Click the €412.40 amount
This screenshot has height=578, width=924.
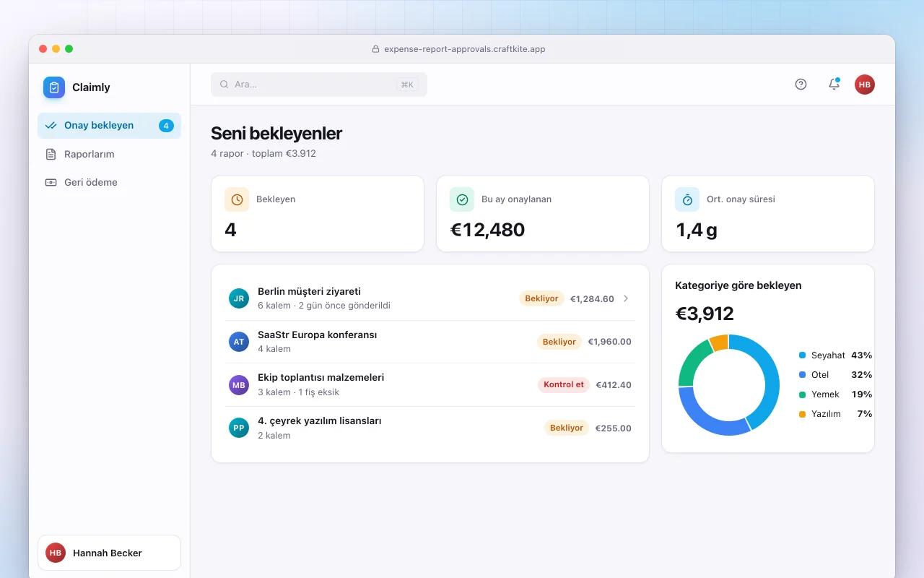tap(614, 385)
